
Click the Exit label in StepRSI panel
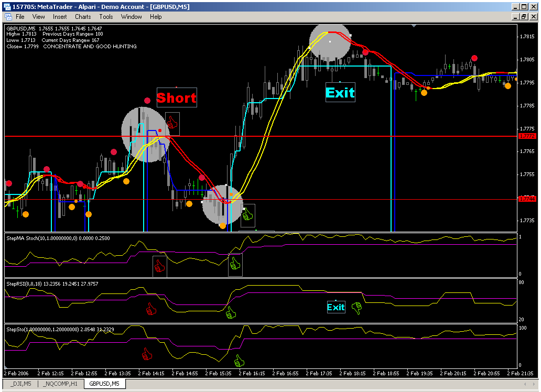[x=336, y=307]
